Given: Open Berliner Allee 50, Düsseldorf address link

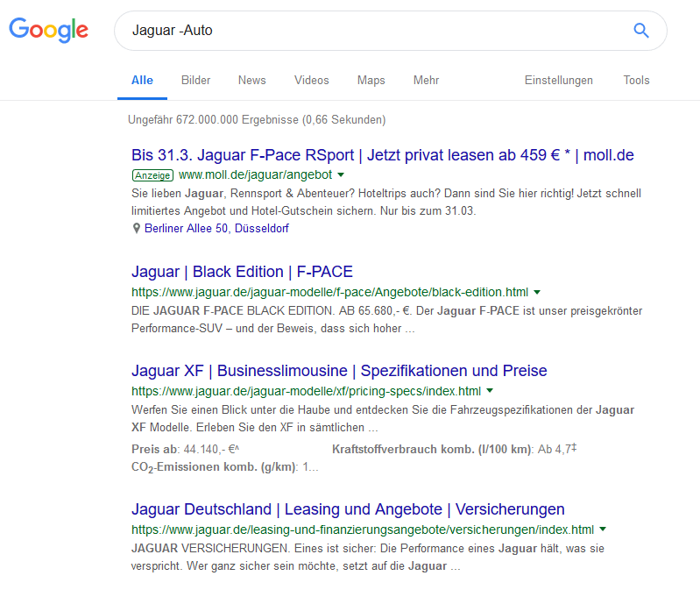Looking at the screenshot, I should pos(216,228).
